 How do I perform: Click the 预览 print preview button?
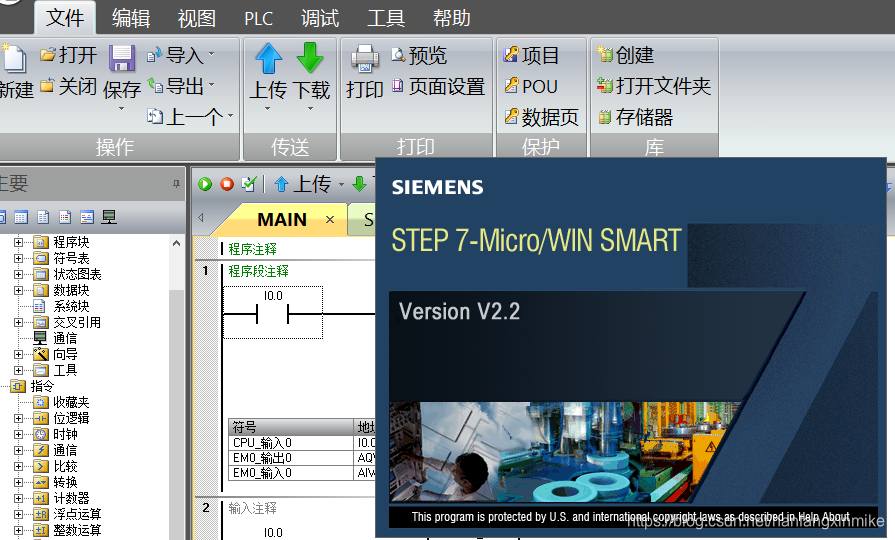click(419, 55)
